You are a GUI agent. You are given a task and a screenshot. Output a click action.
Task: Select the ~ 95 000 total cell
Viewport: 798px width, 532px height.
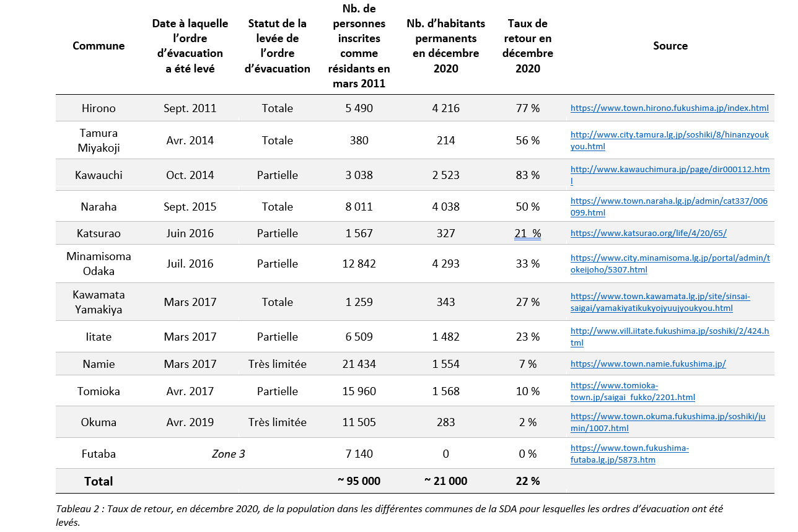click(x=359, y=481)
